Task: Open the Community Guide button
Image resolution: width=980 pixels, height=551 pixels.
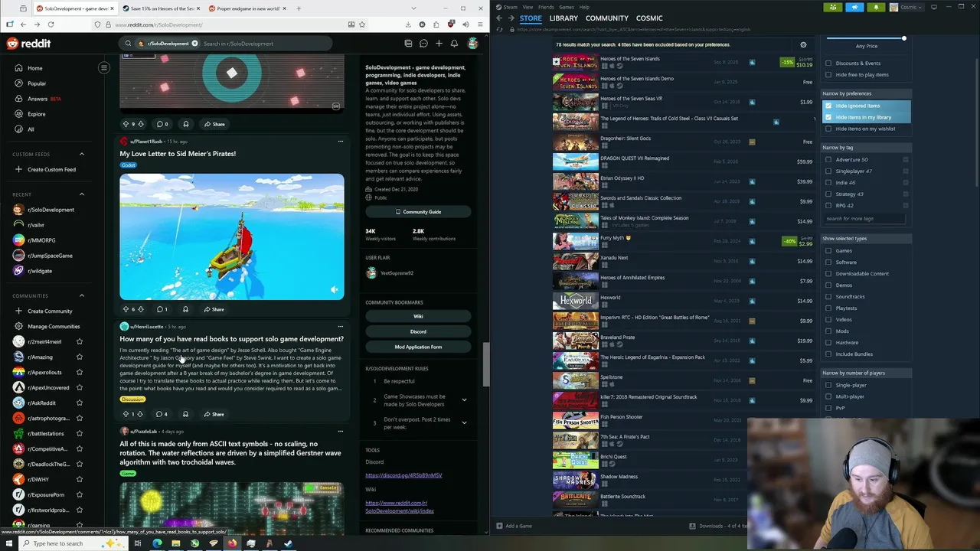Action: tap(418, 212)
